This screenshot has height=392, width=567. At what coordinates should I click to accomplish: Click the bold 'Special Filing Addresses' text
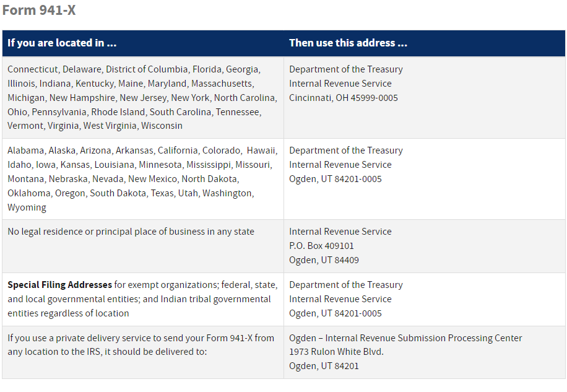coord(59,285)
